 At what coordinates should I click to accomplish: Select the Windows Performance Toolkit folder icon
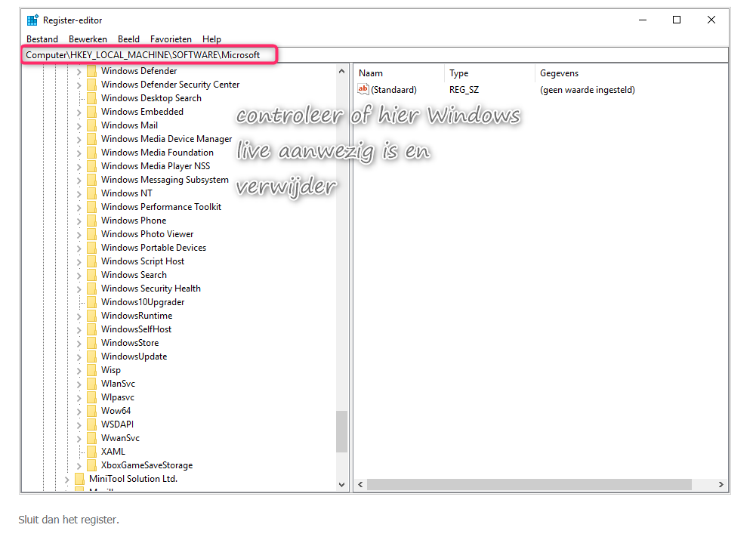(91, 207)
